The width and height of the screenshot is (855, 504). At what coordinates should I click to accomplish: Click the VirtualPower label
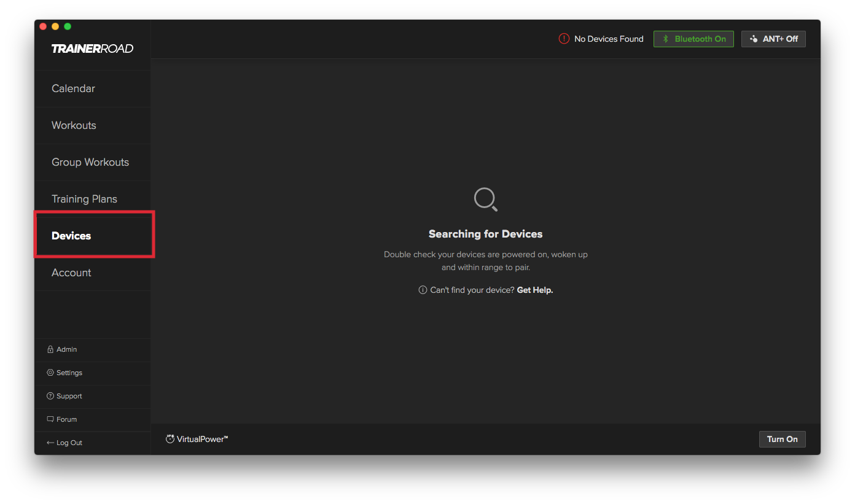203,439
